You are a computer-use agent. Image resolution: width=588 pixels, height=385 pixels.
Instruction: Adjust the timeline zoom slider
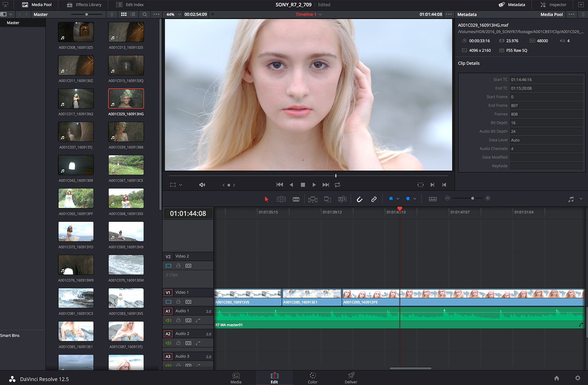point(472,198)
